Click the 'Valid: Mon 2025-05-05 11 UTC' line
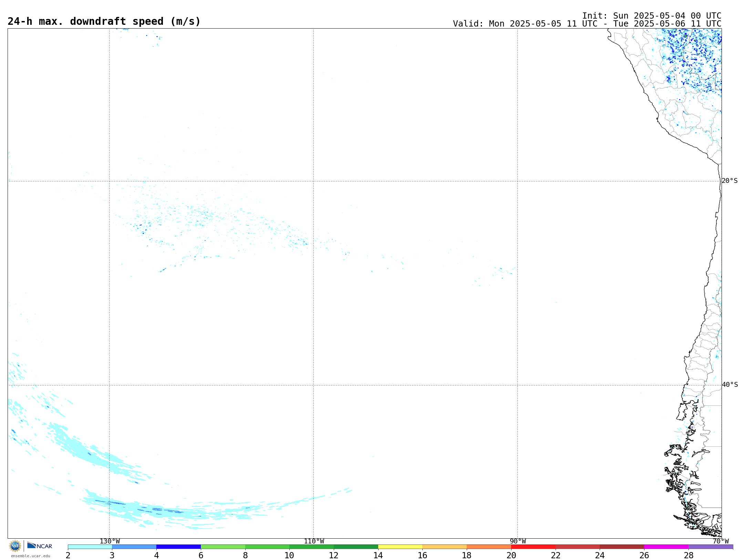Viewport: 744px width, 560px height. click(x=587, y=24)
